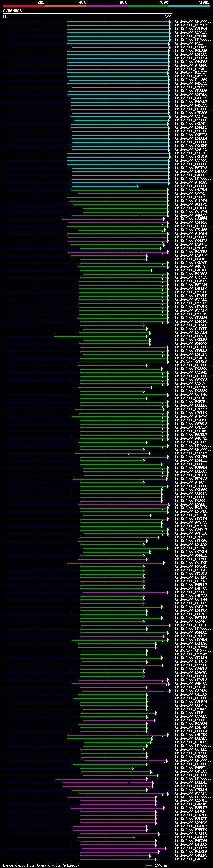Image resolution: width=213 pixels, height=868 pixels.
Task: Click the 500 scale end label
Action: click(x=168, y=16)
